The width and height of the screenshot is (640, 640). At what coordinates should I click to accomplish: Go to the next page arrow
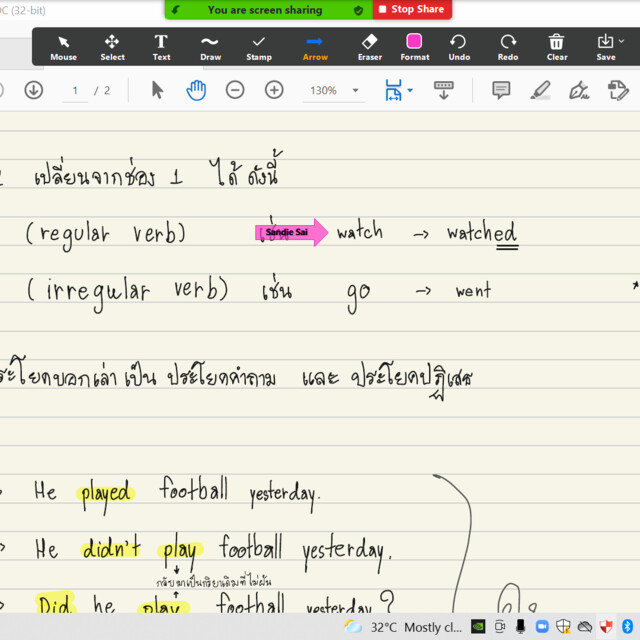[33, 90]
